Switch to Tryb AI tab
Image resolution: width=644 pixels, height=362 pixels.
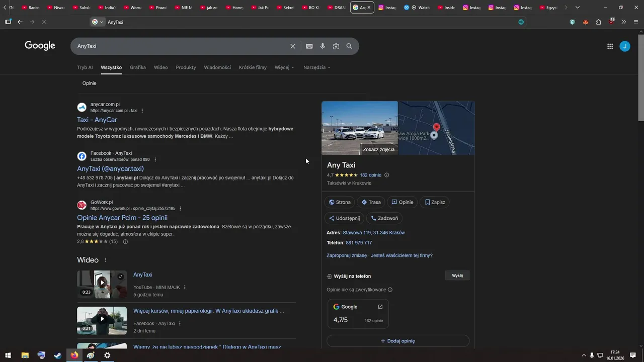coord(85,67)
